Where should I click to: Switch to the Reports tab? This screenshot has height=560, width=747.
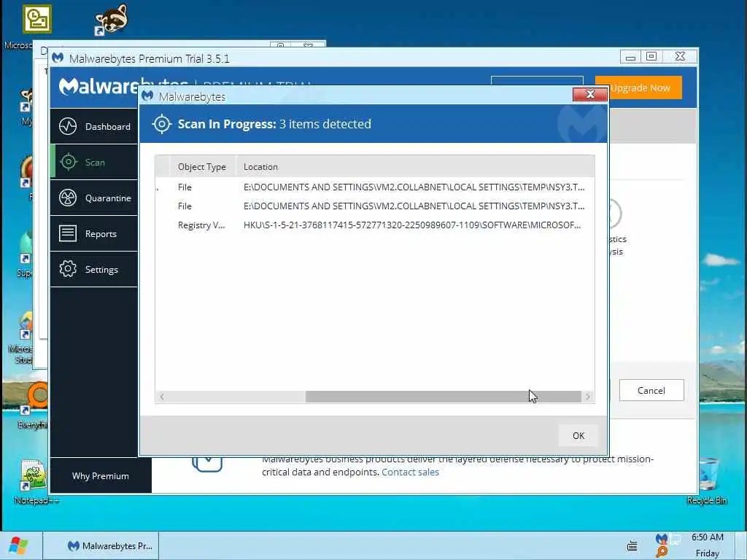tap(94, 233)
